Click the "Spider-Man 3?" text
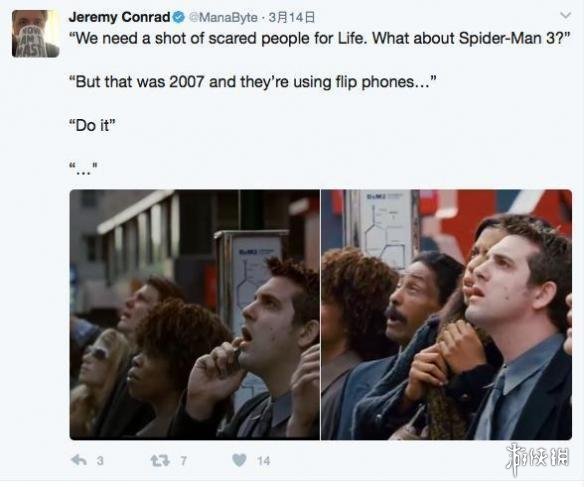This screenshot has width=584, height=487. tap(514, 38)
